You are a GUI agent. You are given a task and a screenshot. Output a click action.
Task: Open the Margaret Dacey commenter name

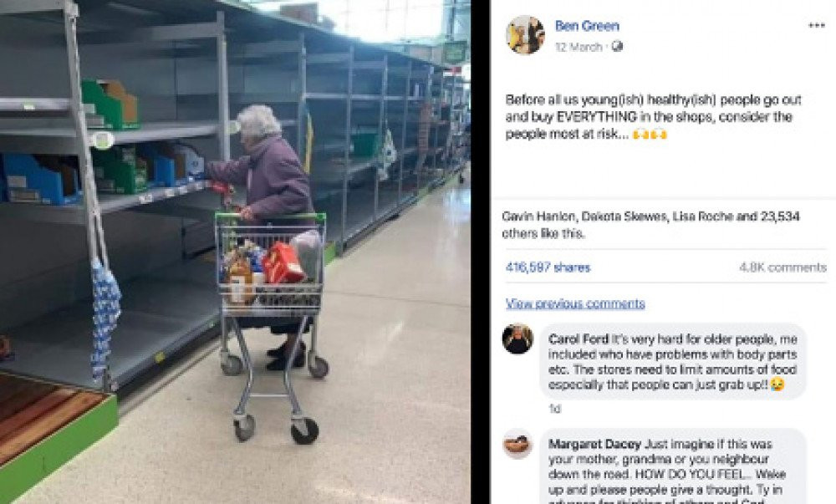tap(594, 445)
